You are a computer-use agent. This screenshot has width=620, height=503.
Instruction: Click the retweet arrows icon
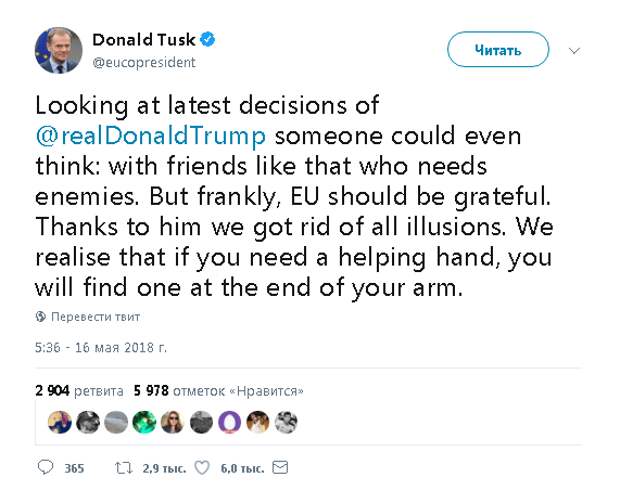tap(123, 469)
